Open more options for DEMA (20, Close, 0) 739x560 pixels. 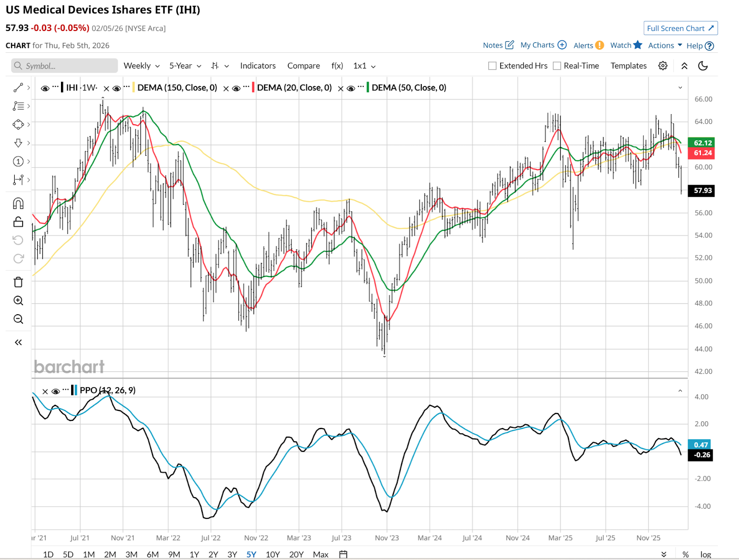tap(246, 87)
